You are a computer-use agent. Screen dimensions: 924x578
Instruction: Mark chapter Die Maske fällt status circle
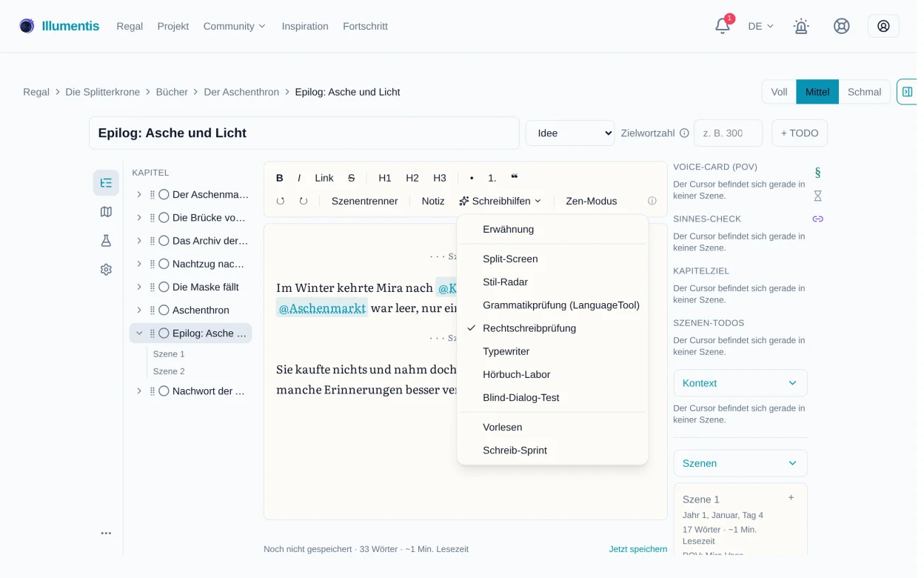click(164, 287)
